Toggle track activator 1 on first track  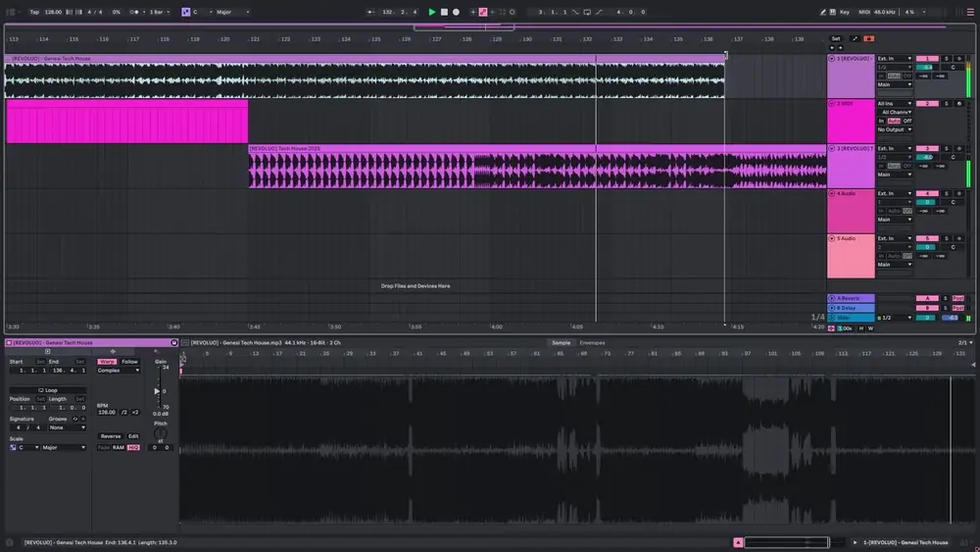click(927, 59)
